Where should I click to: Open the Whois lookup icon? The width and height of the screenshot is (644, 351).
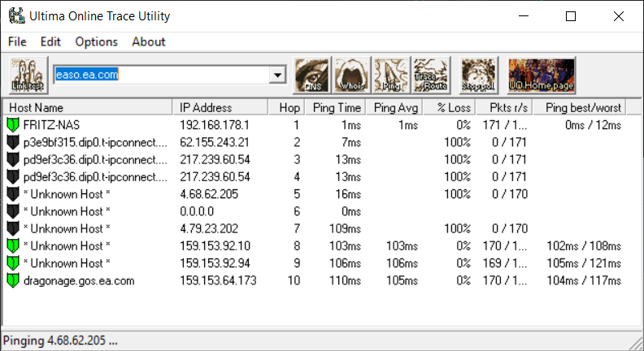(x=351, y=75)
